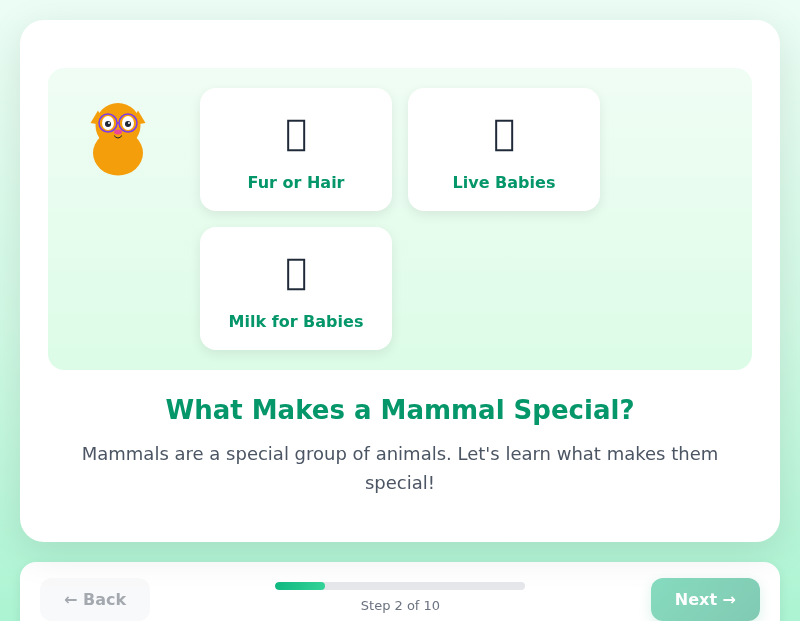Click the owl's orange body
The image size is (800, 621).
[x=118, y=156]
